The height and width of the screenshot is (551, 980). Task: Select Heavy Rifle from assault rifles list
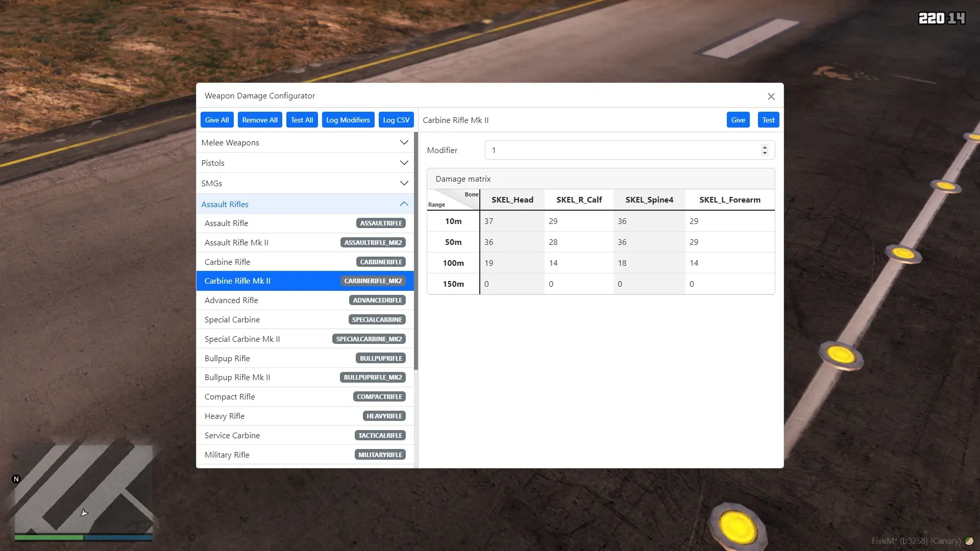pyautogui.click(x=224, y=416)
